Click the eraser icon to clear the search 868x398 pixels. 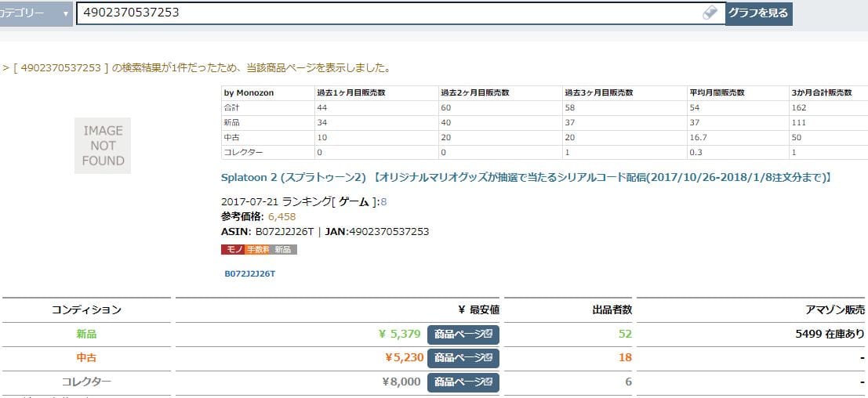pos(710,13)
